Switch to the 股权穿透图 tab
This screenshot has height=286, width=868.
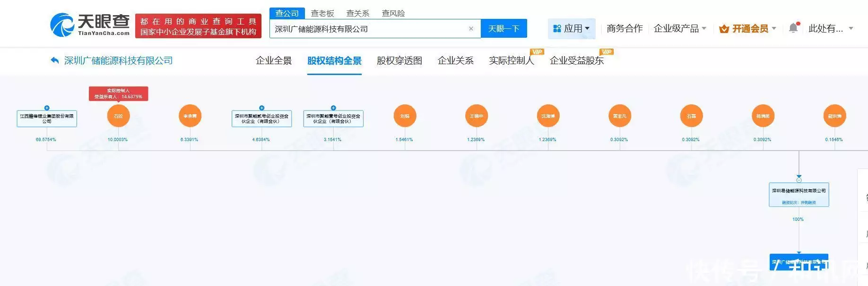tap(399, 60)
